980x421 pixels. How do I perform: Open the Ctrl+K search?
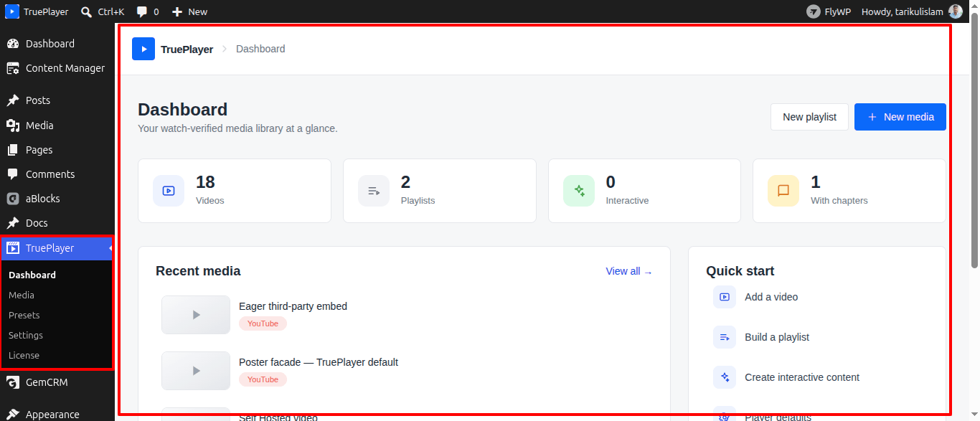(x=103, y=11)
